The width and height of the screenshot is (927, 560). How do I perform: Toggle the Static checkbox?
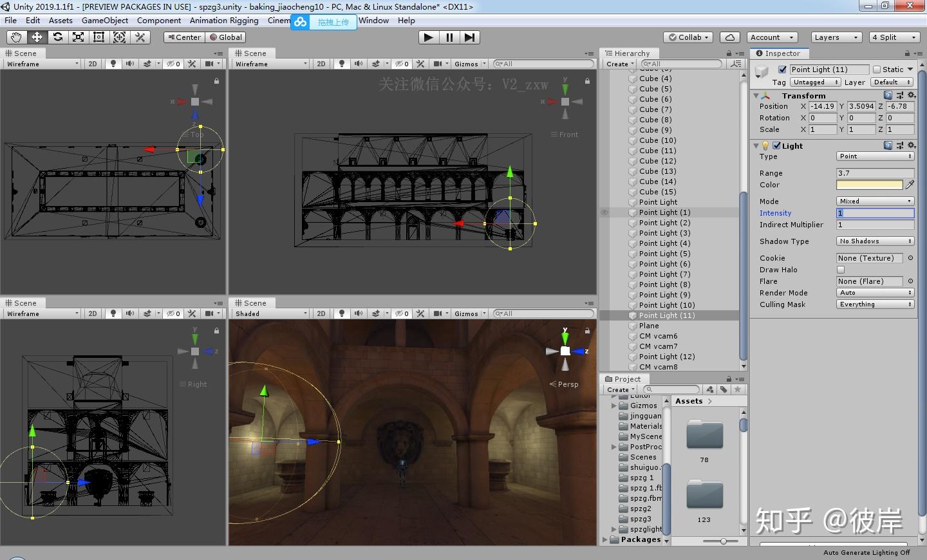point(877,70)
